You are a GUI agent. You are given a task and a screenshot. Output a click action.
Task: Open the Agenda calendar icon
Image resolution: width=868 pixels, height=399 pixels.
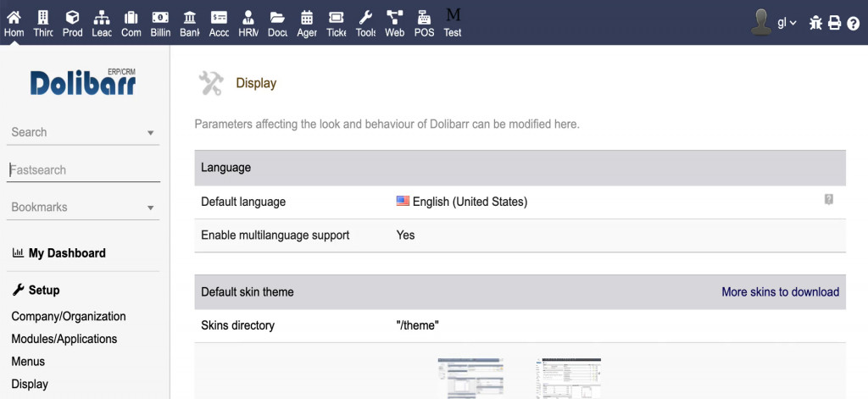pyautogui.click(x=307, y=17)
